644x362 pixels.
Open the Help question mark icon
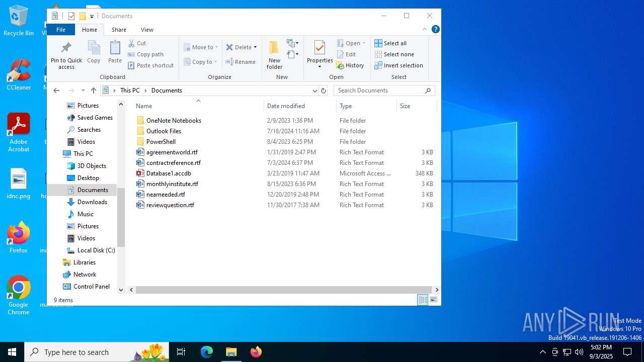coord(436,29)
